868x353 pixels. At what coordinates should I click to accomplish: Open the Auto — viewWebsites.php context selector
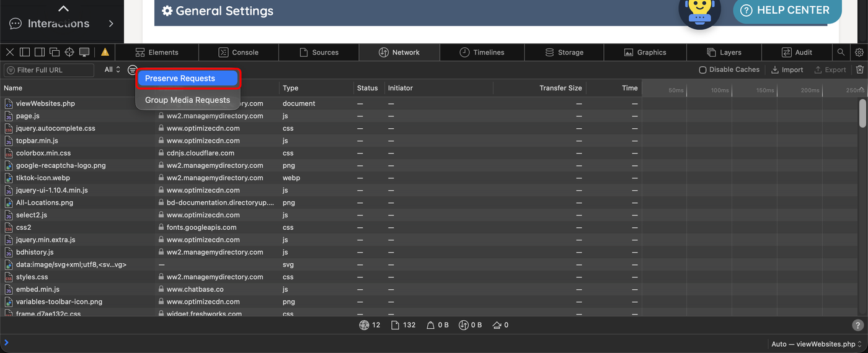click(816, 344)
